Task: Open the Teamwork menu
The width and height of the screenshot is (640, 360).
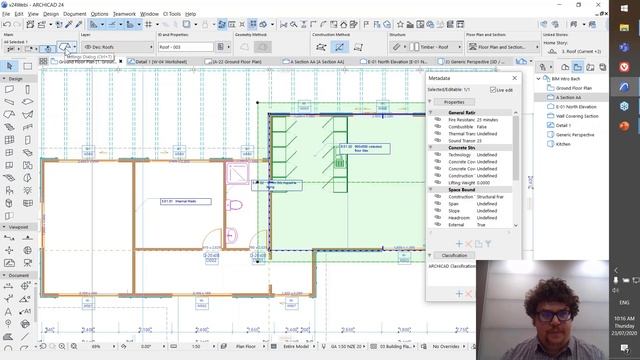Action: click(124, 14)
